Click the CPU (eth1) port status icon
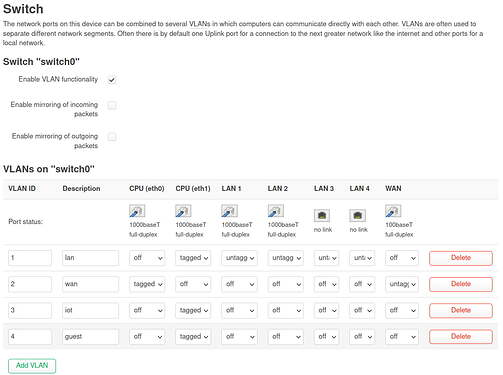This screenshot has height=375, width=503. point(183,211)
